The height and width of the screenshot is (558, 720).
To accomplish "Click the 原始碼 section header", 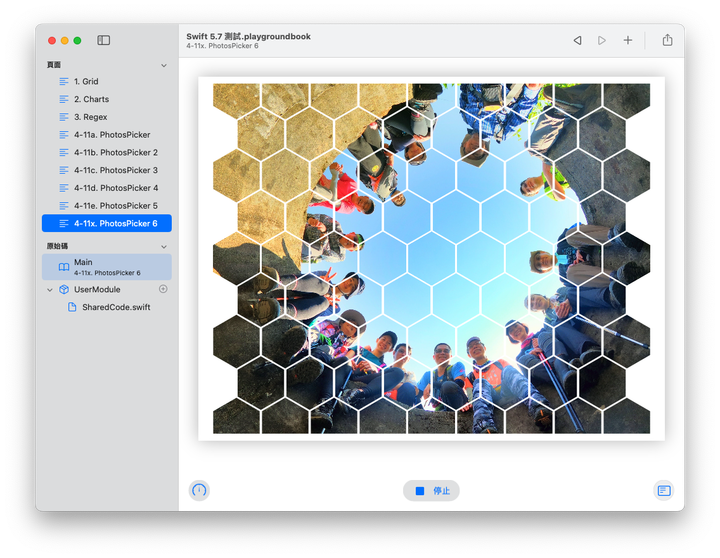I will tap(57, 246).
